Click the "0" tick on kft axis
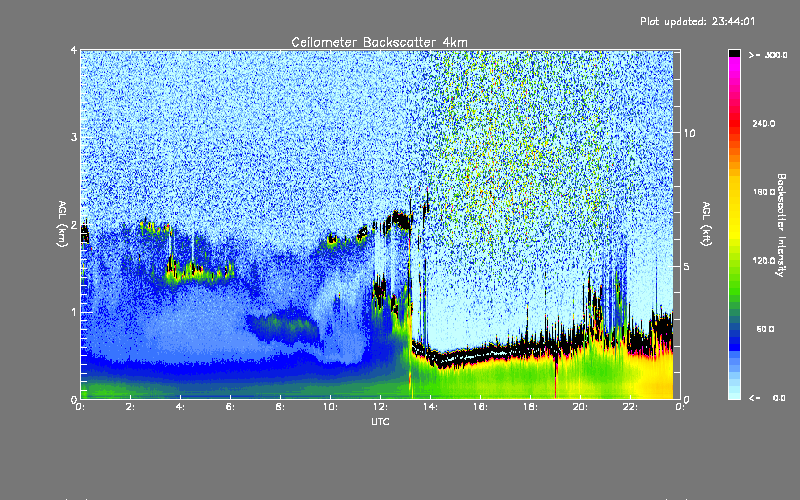Screen dimensions: 800x500 pos(687,399)
